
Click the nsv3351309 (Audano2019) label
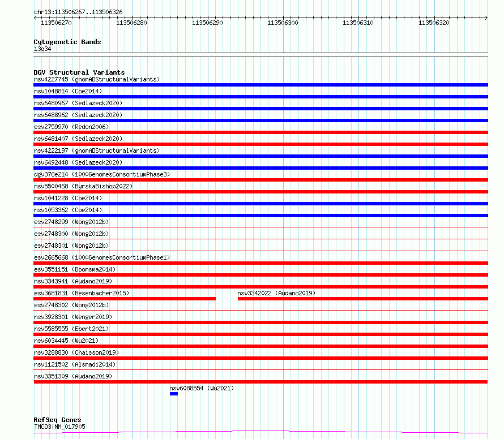(73, 376)
